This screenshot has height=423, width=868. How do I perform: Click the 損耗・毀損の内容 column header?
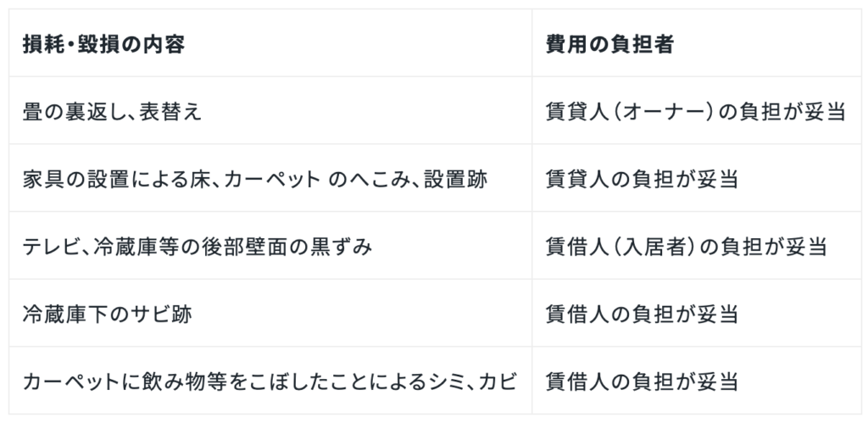tap(103, 45)
